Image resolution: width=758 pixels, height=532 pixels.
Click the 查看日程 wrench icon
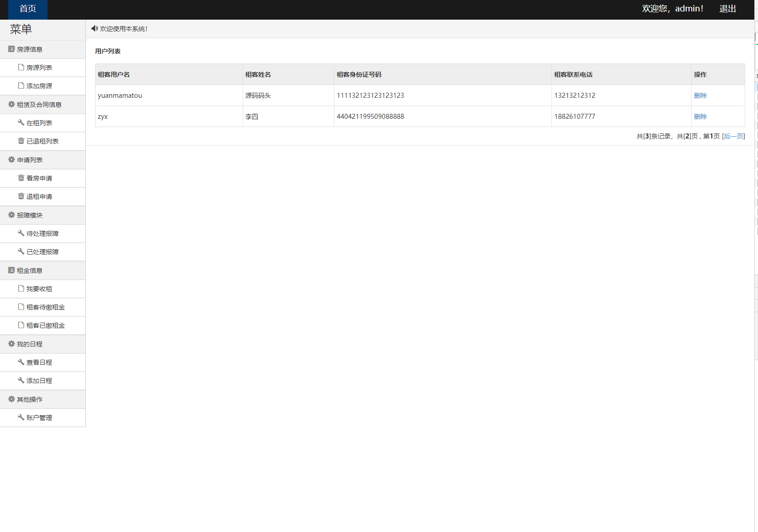[21, 362]
